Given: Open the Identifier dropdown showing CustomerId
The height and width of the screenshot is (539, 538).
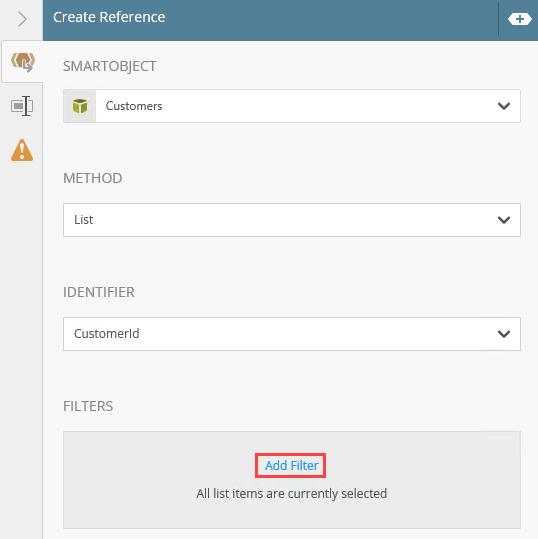Looking at the screenshot, I should [x=292, y=334].
